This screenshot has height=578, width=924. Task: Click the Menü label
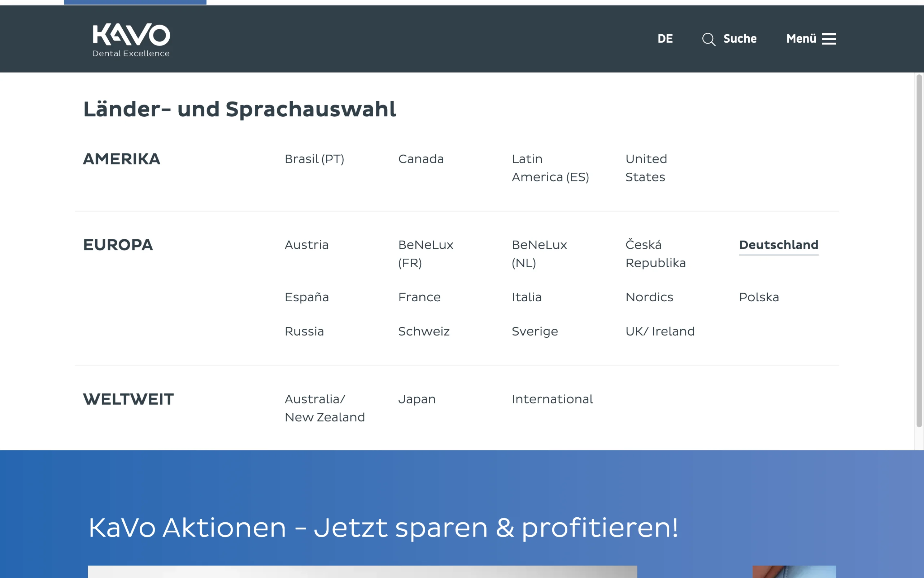[x=801, y=39]
